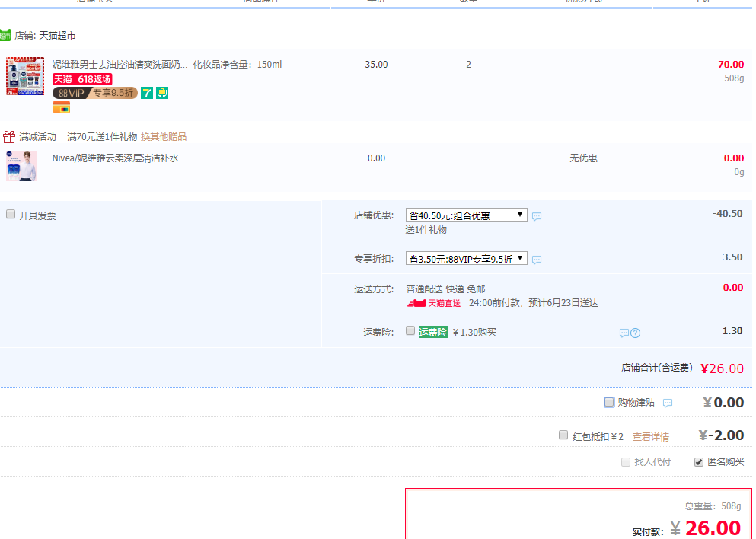Click the 无优惠 text in gift row
756x539 pixels.
(583, 158)
